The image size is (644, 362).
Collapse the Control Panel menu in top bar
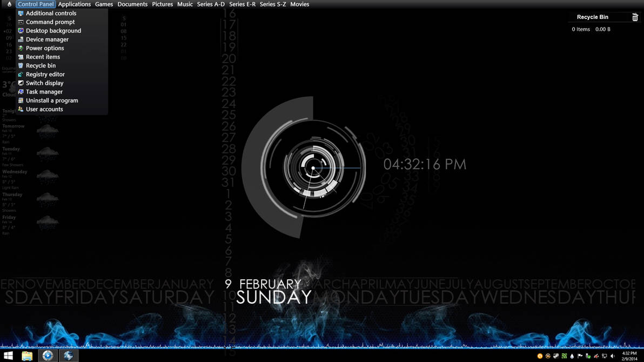click(36, 4)
